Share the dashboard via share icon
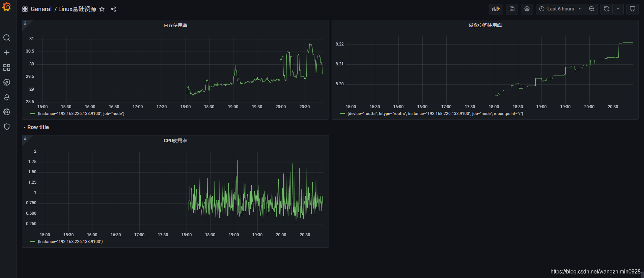The width and height of the screenshot is (644, 278). [113, 9]
